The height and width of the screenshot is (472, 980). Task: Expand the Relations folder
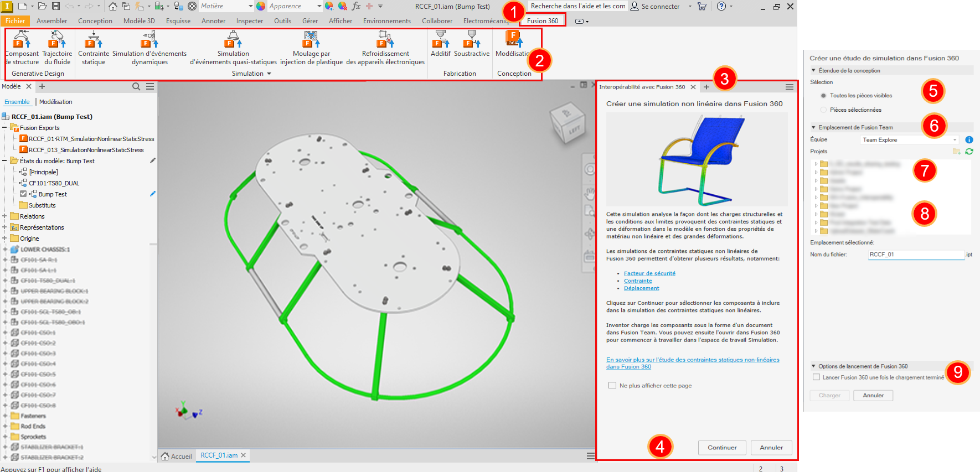(5, 216)
